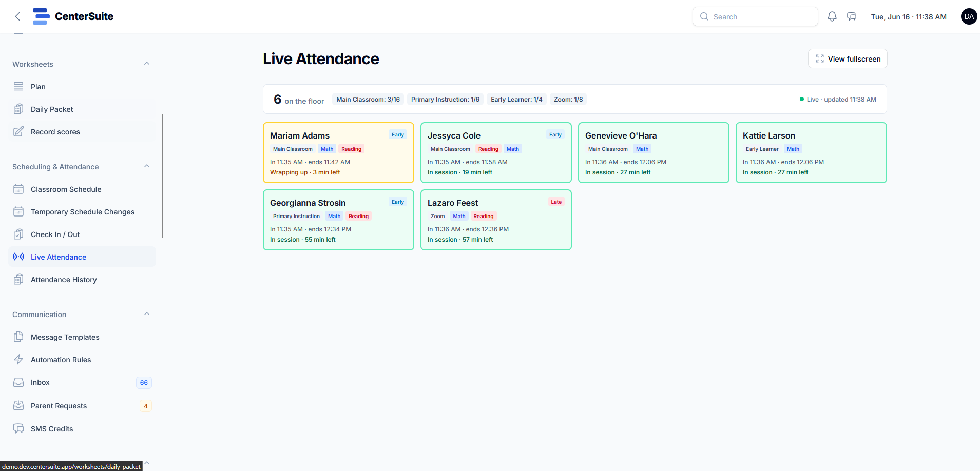This screenshot has width=980, height=471.
Task: Select the Primary Instruction: 1/6 chip
Action: pos(445,100)
